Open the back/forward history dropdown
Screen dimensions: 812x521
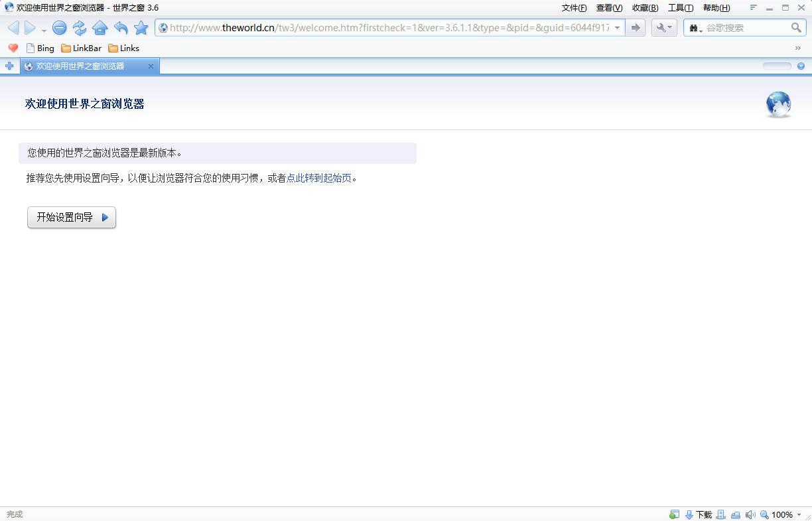tap(44, 30)
